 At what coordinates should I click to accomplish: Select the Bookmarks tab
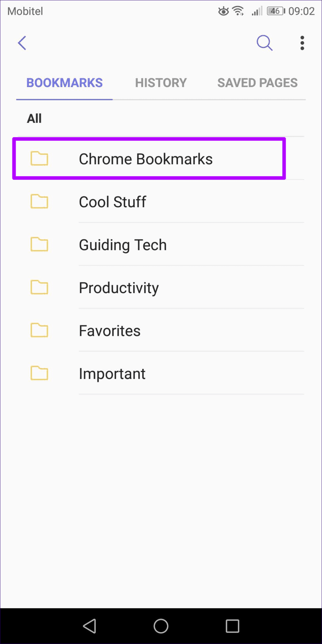pyautogui.click(x=64, y=83)
